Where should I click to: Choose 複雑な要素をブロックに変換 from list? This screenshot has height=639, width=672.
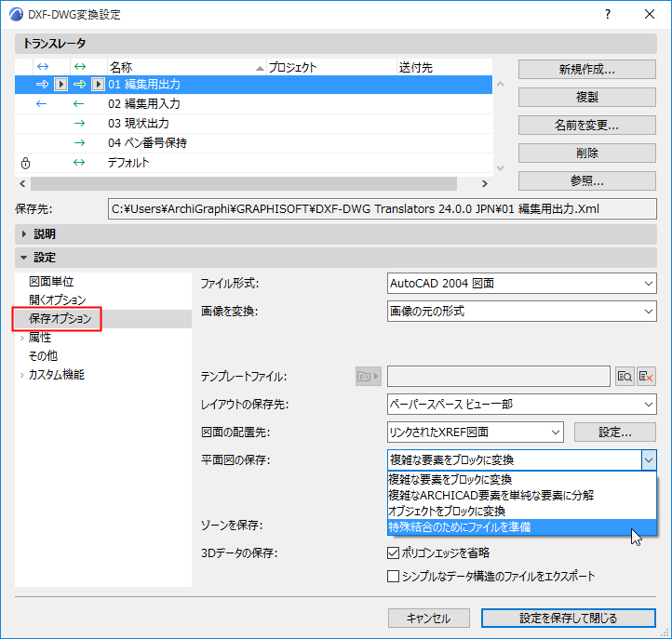tap(521, 480)
